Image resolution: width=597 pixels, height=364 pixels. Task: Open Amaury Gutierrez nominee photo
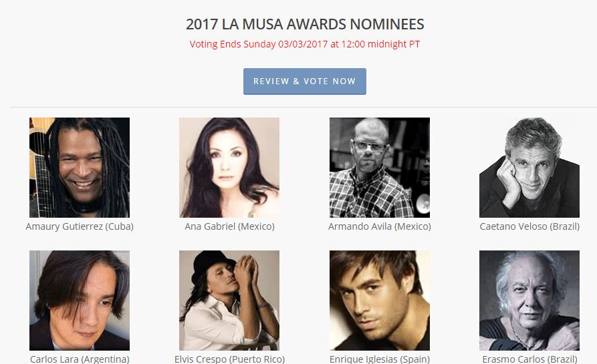pyautogui.click(x=80, y=168)
